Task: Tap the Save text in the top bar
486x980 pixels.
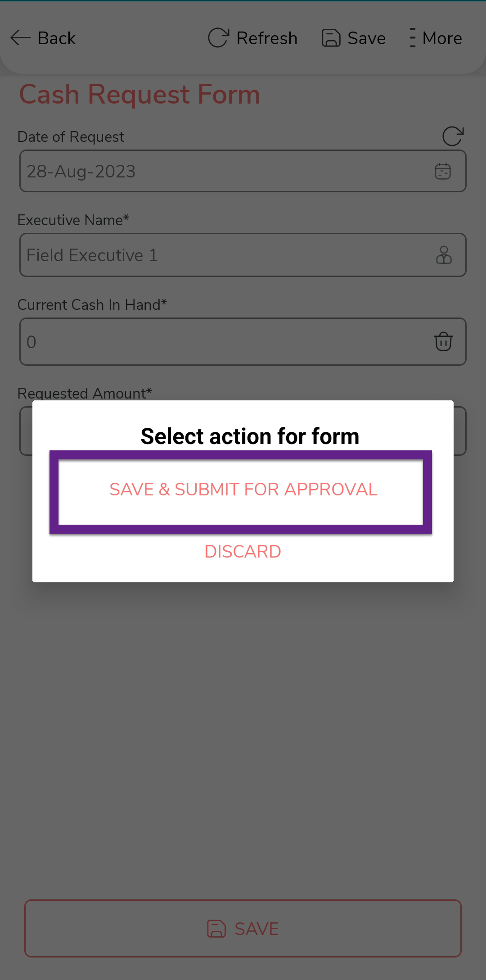Action: point(366,38)
